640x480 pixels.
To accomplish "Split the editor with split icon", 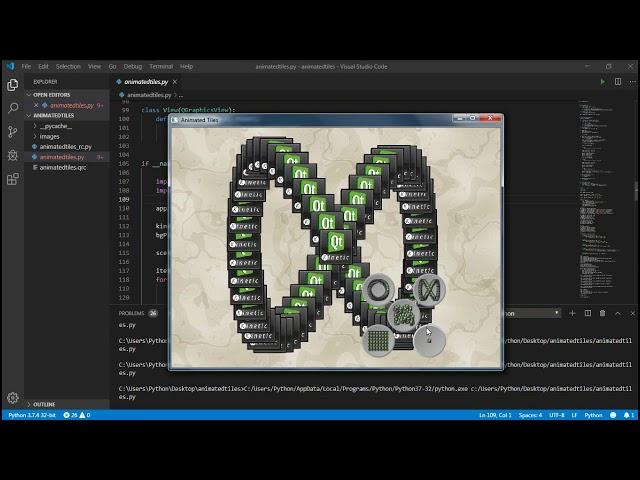I will (x=618, y=82).
